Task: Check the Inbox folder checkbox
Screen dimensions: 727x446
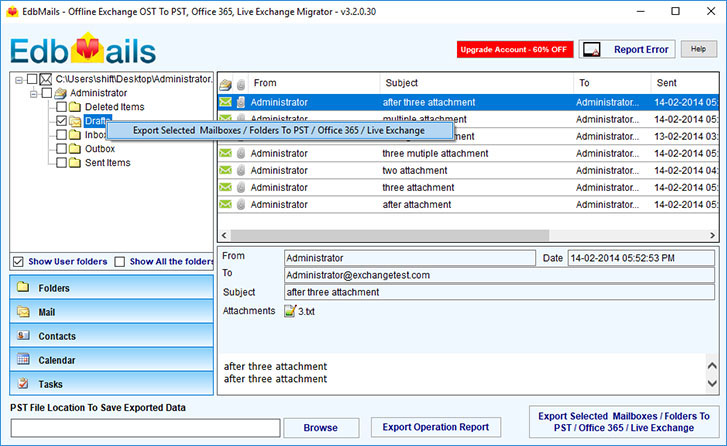Action: tap(61, 135)
